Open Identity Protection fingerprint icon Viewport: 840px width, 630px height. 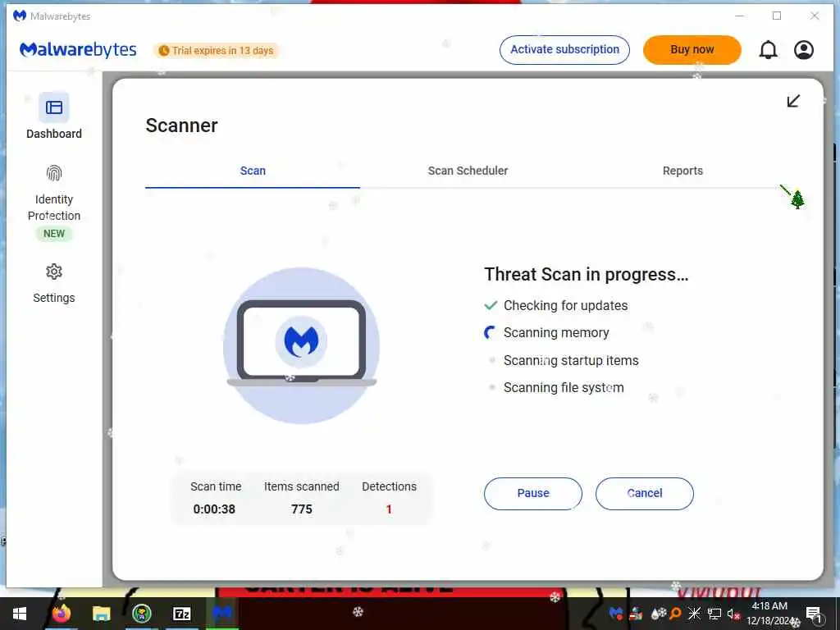pos(54,173)
